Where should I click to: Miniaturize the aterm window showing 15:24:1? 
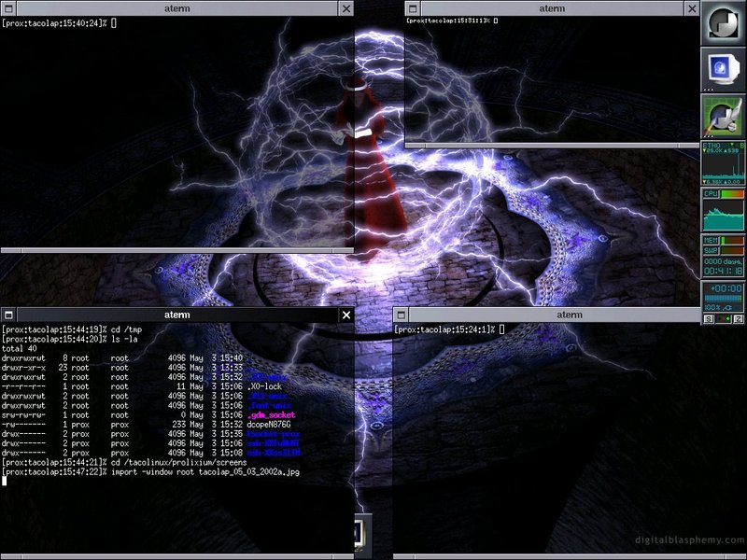402,315
